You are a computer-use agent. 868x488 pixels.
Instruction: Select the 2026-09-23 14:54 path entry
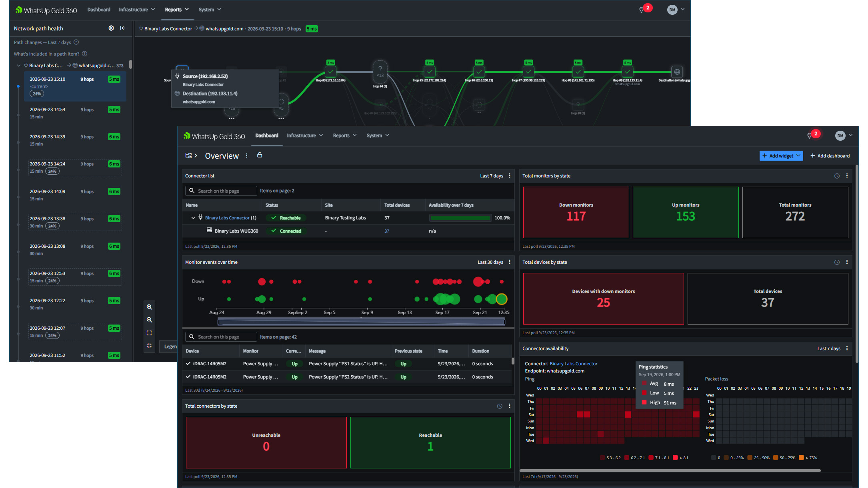tap(75, 113)
